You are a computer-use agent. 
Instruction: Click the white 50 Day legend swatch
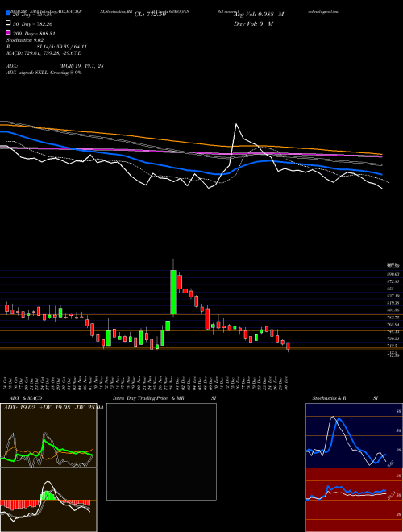point(8,23)
